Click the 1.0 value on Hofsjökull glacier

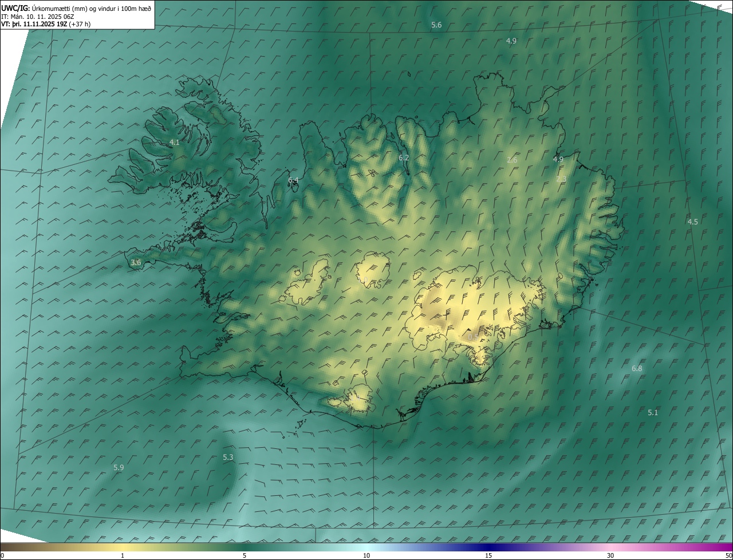coord(363,279)
